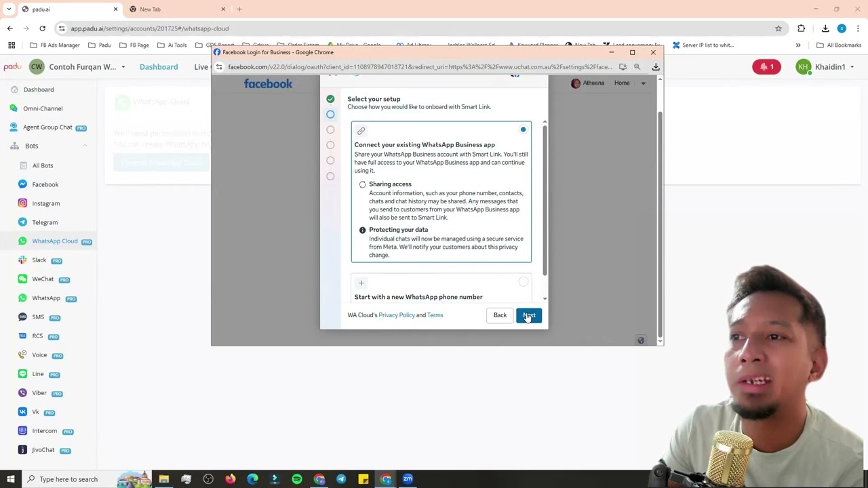
Task: Open the WeChat channel icon
Action: pyautogui.click(x=22, y=279)
